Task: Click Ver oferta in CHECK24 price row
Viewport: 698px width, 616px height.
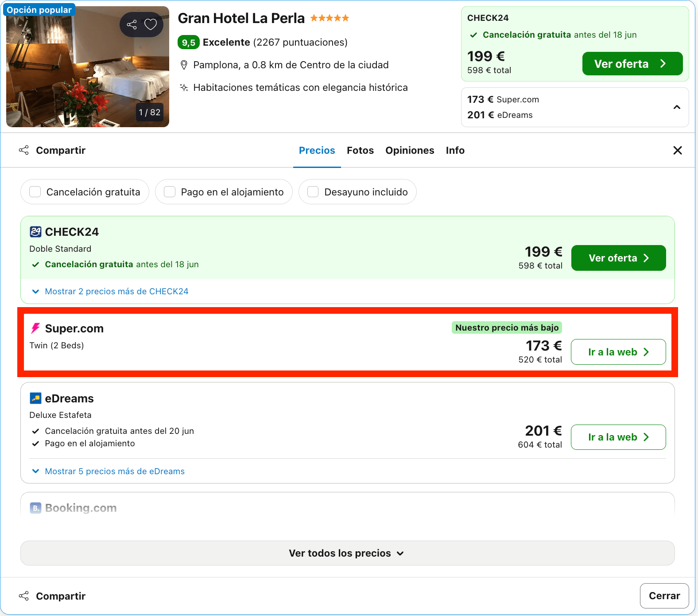Action: pyautogui.click(x=618, y=258)
